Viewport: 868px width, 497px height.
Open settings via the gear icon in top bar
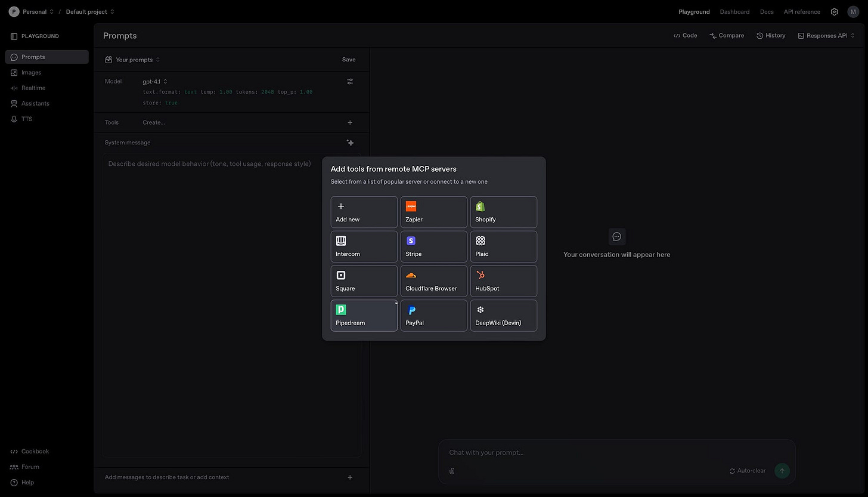click(835, 12)
